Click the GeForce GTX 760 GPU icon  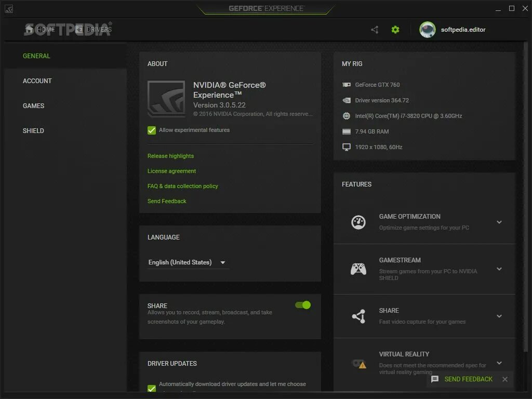coord(347,85)
